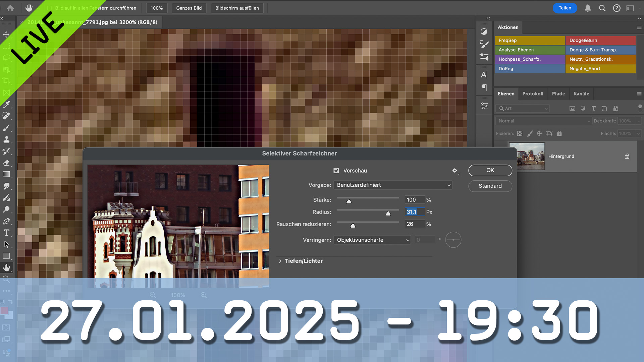This screenshot has height=362, width=644.
Task: Select the Horizontal Type tool
Action: [x=6, y=233]
